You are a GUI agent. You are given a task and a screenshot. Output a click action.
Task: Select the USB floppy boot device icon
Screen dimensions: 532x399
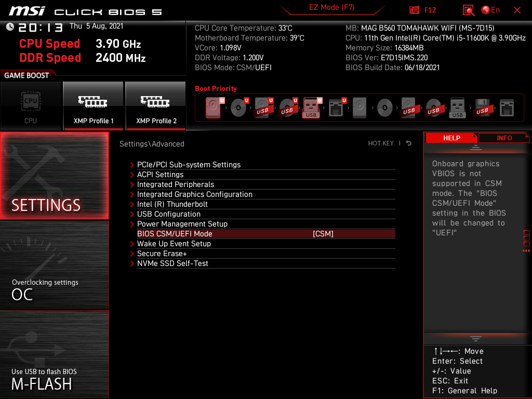tap(482, 108)
